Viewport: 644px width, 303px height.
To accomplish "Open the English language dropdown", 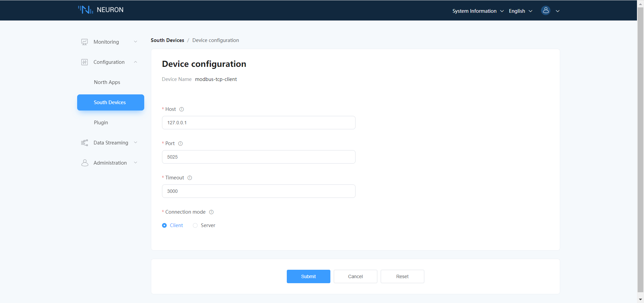I will pos(520,11).
